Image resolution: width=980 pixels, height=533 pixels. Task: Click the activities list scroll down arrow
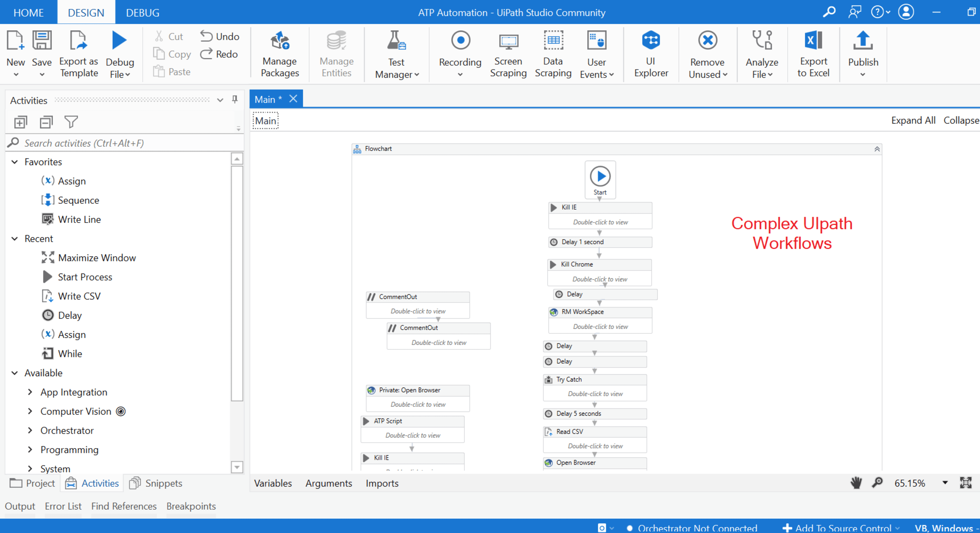[237, 467]
